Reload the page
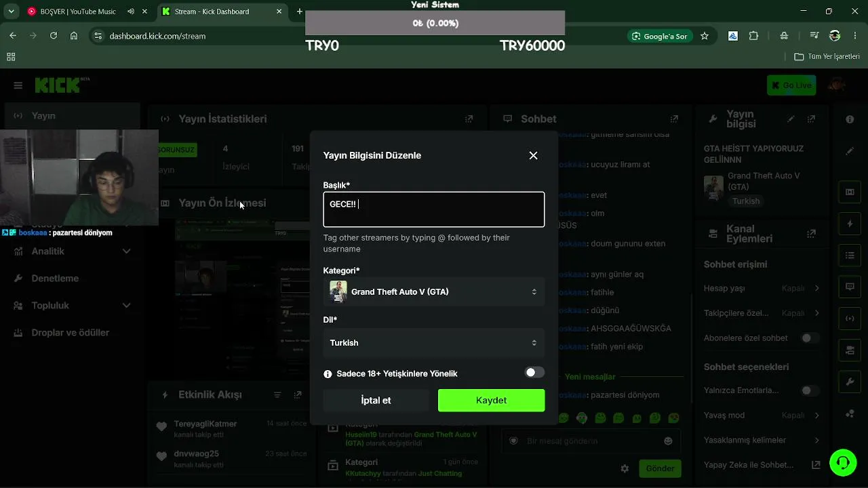 pyautogui.click(x=54, y=36)
